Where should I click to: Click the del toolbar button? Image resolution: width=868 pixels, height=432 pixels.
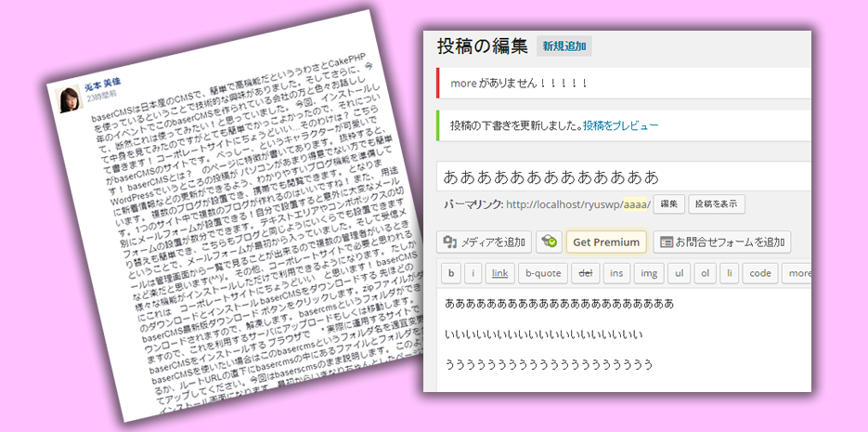pyautogui.click(x=585, y=273)
